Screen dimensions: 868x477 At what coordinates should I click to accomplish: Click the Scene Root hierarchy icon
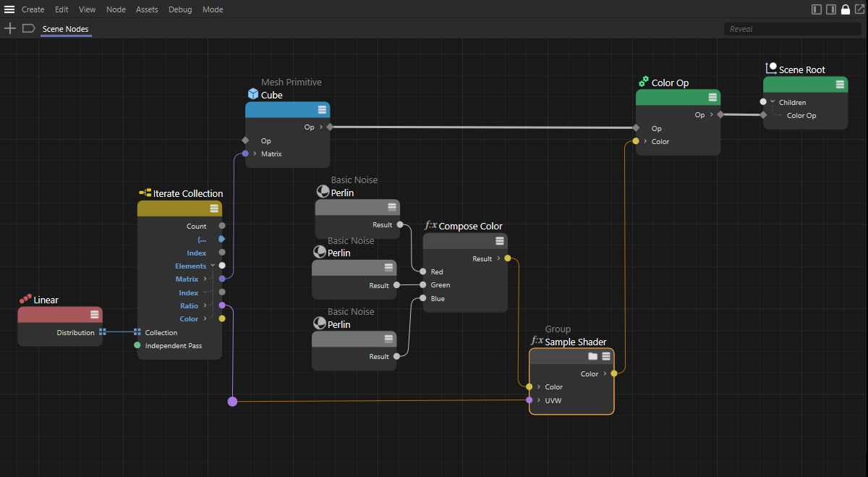[x=771, y=69]
